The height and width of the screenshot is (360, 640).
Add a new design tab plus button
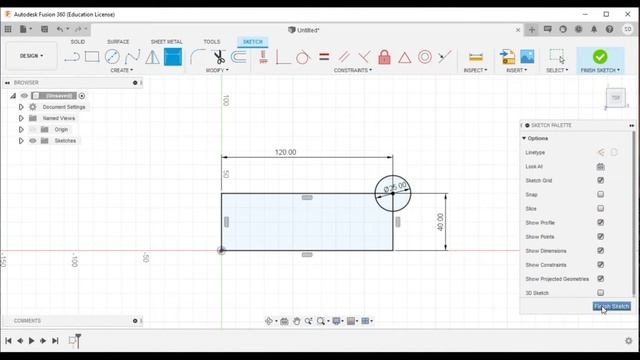coord(531,29)
